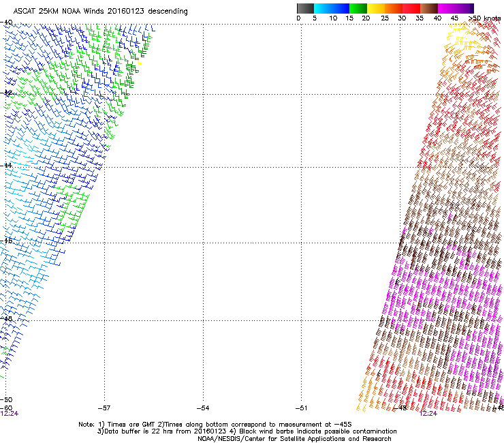Viewport: 504px width, 443px height.
Task: Pick the green 15-20 knots legend swatch
Action: pos(358,8)
